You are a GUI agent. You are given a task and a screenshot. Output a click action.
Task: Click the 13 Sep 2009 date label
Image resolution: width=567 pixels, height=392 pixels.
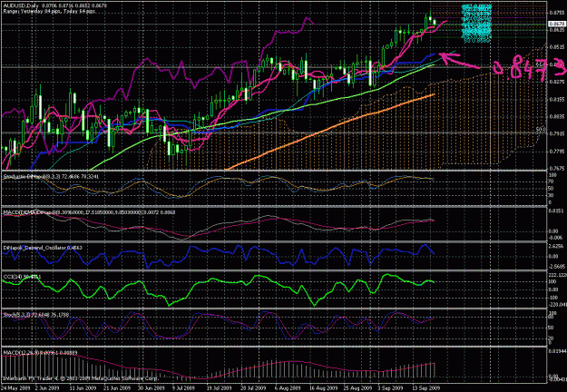click(426, 388)
